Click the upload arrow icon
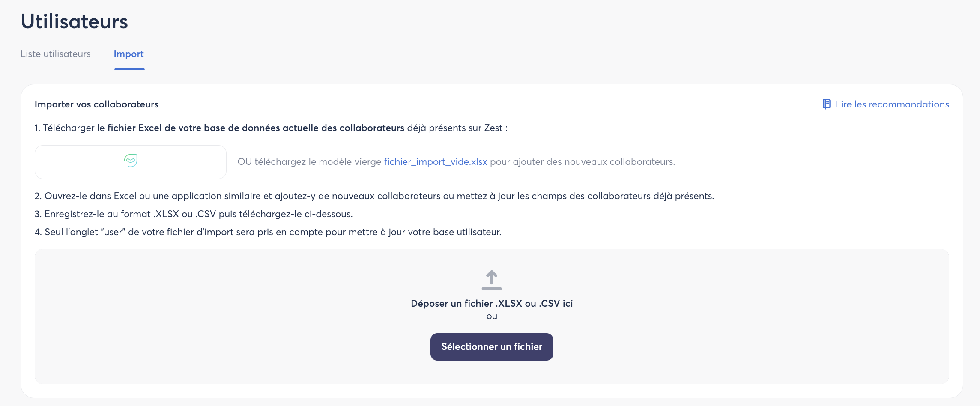 click(492, 280)
